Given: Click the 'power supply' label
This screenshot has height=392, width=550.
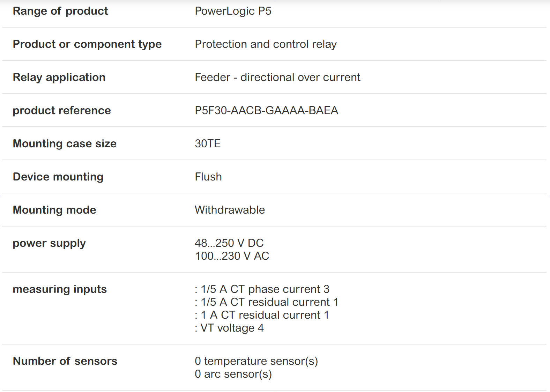Looking at the screenshot, I should point(49,243).
